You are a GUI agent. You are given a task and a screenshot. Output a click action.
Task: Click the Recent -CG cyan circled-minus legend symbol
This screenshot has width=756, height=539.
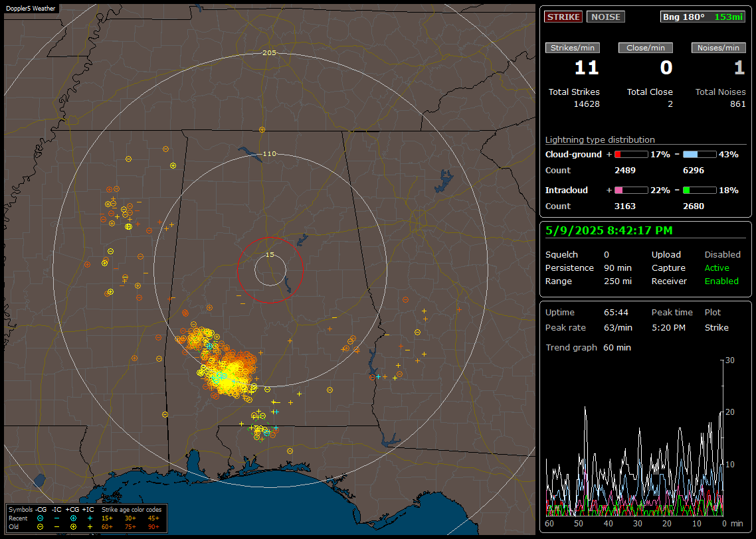coord(40,518)
